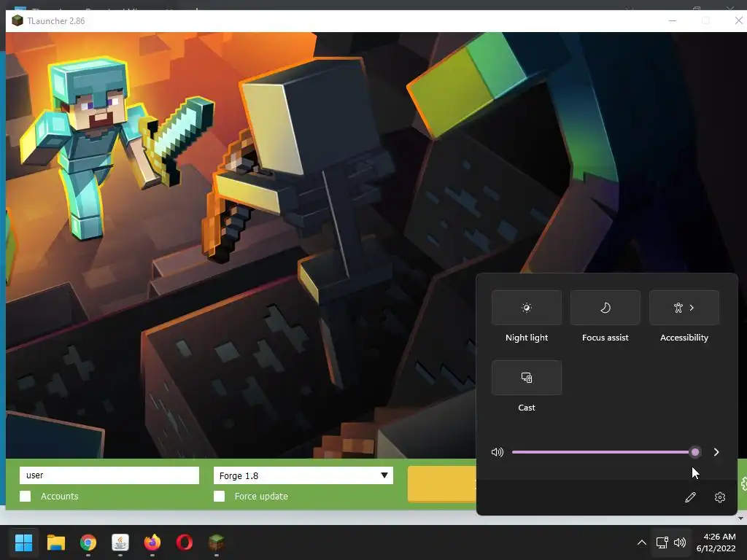This screenshot has width=747, height=560.
Task: Open sound output chevron next to volume slider
Action: 716,452
